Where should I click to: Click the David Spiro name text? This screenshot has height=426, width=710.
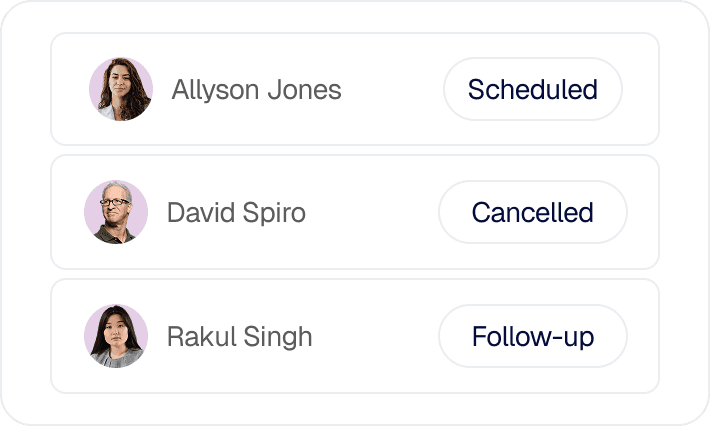coord(236,213)
